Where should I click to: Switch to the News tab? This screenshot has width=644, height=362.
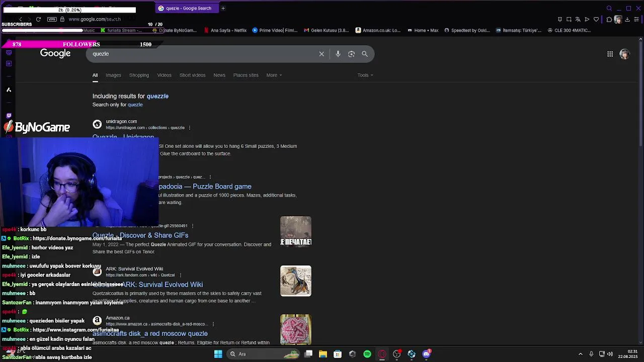click(219, 75)
